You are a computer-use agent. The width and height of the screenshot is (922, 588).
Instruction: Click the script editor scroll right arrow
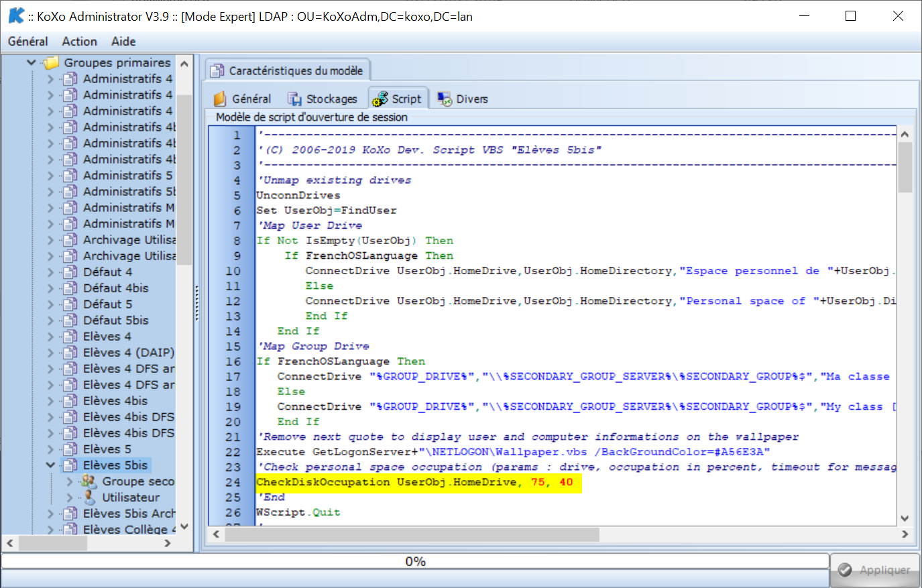click(x=905, y=534)
